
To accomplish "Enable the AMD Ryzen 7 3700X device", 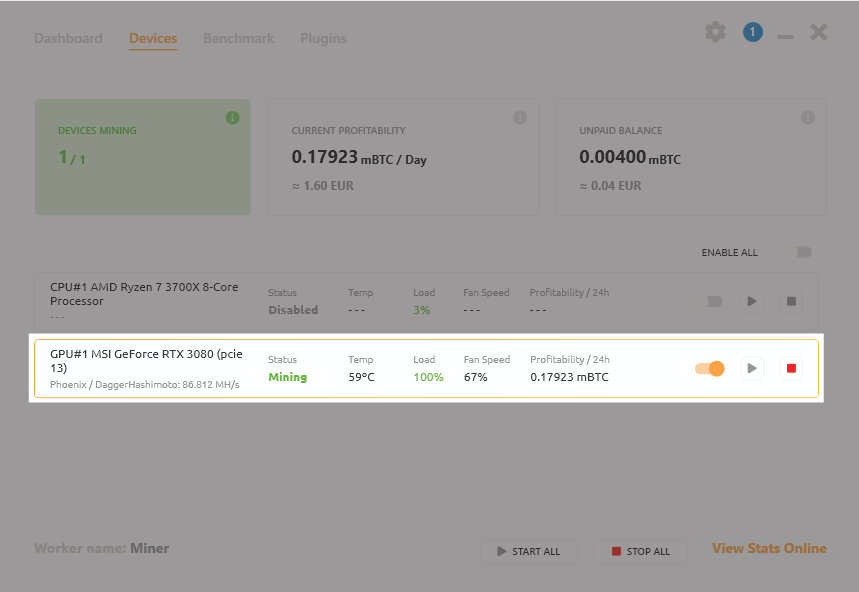I will (713, 300).
